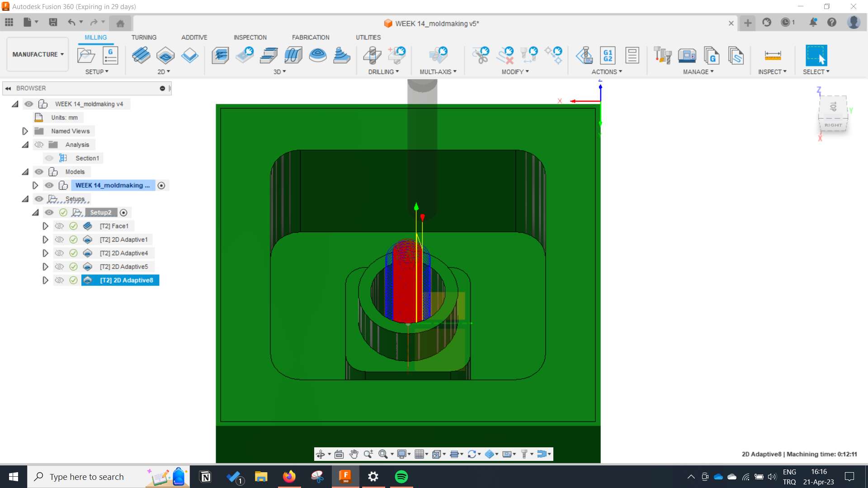Click the Orbit icon in navigation bar
868x488 pixels.
(x=321, y=454)
